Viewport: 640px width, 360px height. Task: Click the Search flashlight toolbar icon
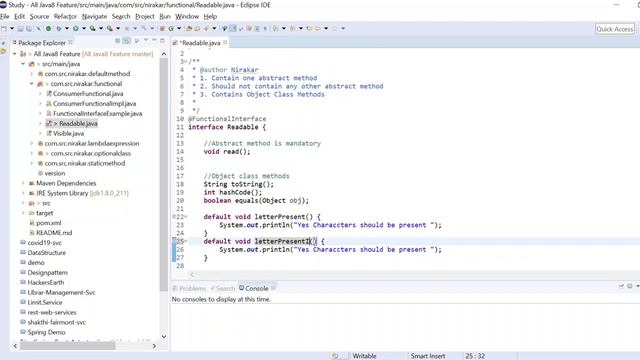coord(206,29)
